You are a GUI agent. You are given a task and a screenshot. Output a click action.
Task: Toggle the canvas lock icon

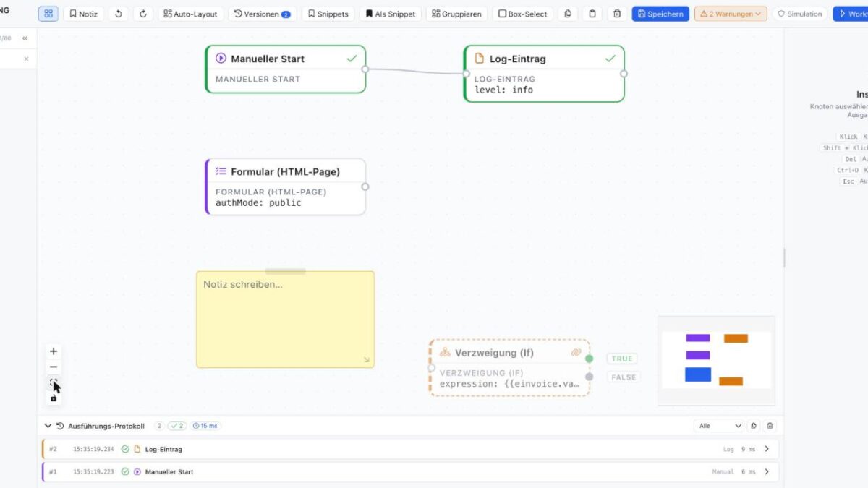tap(54, 398)
